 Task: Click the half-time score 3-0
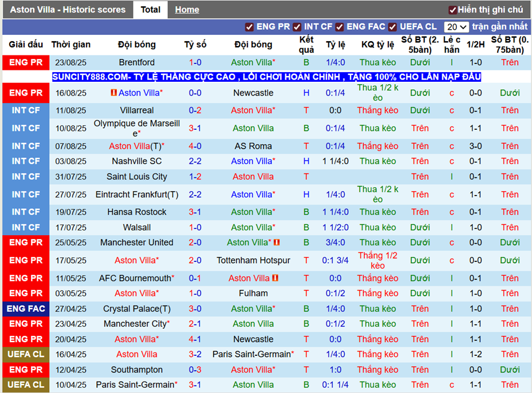click(475, 146)
